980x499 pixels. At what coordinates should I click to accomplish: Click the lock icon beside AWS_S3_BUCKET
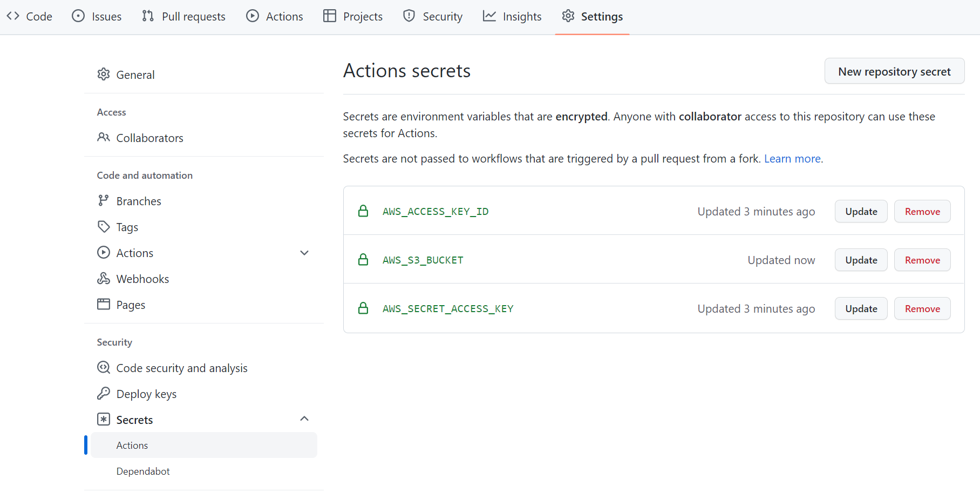363,260
